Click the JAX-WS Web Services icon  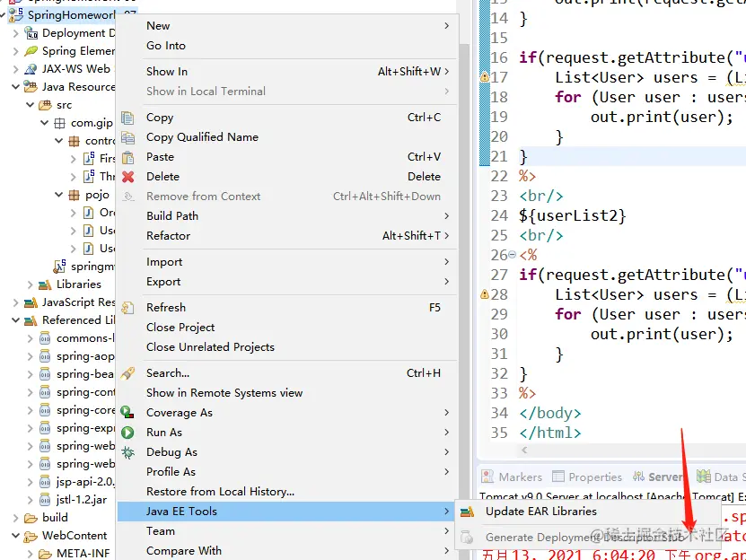pos(31,69)
